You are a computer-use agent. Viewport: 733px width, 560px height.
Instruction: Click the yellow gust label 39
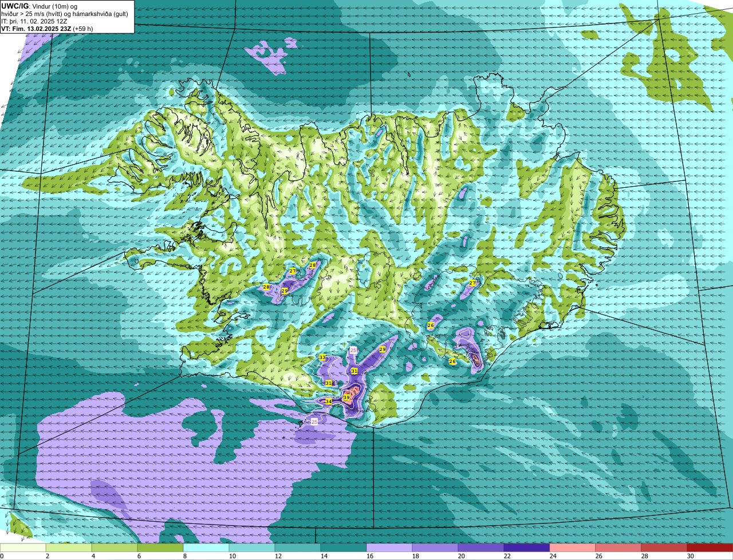pos(346,397)
